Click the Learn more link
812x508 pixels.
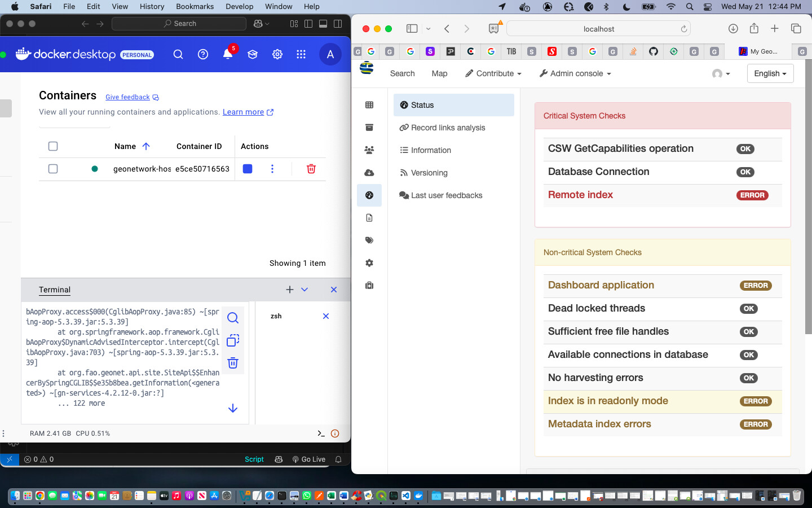243,112
